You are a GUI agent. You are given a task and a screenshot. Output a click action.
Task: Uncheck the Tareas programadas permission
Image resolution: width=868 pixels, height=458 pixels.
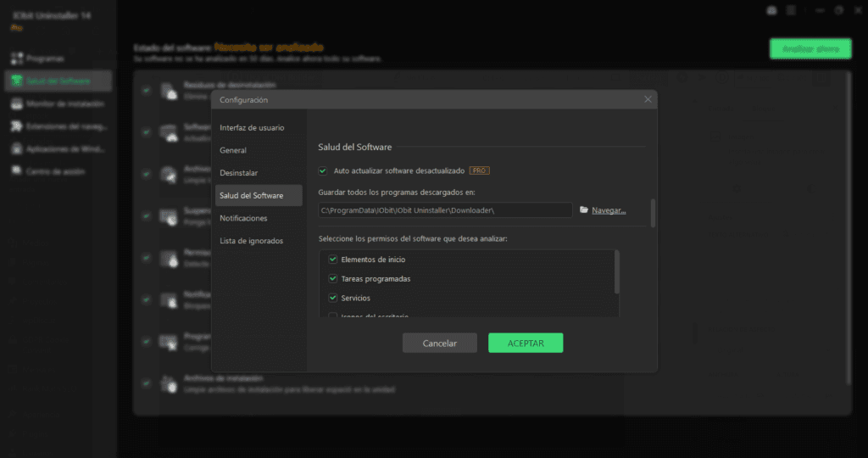[x=332, y=278]
